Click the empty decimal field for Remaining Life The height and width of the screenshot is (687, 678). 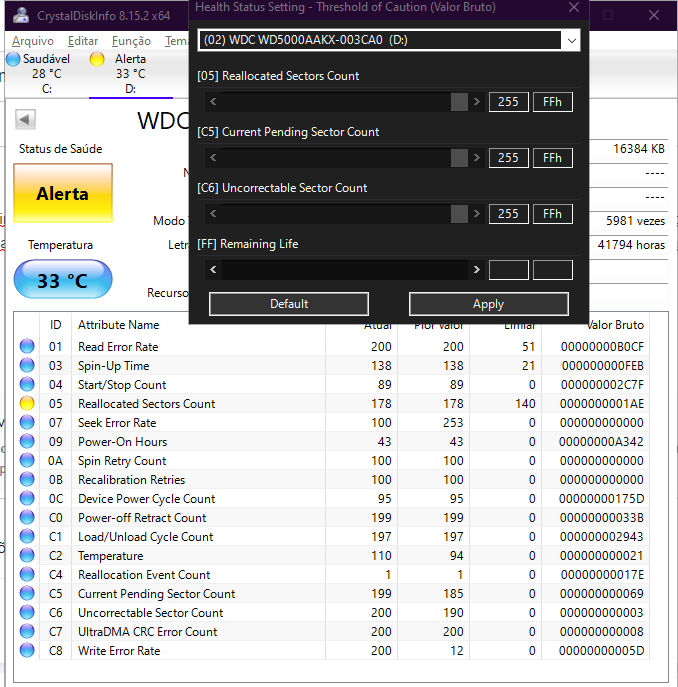click(x=508, y=269)
